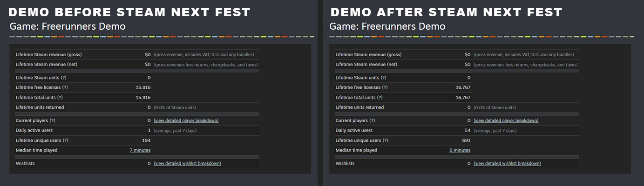Viewport: 644px width, 186px height.
Task: Open the detailed player breakdown link in the after-fest panel
Action: pyautogui.click(x=506, y=120)
